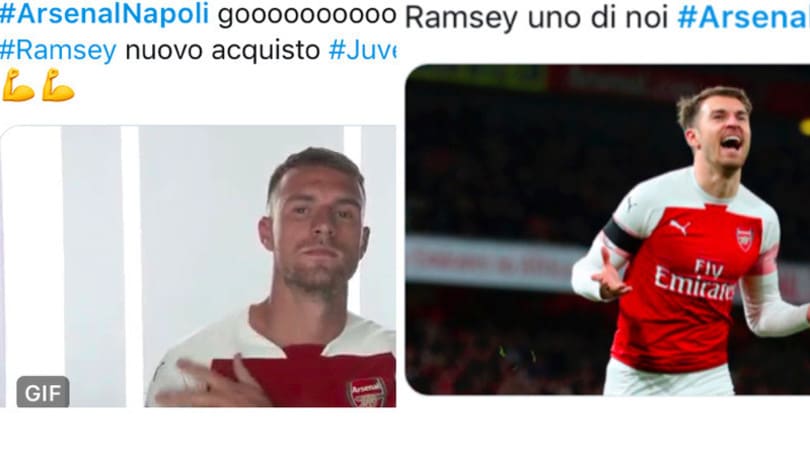810x456 pixels.
Task: Open the Ramsey GIF thumbnail
Action: click(x=198, y=266)
